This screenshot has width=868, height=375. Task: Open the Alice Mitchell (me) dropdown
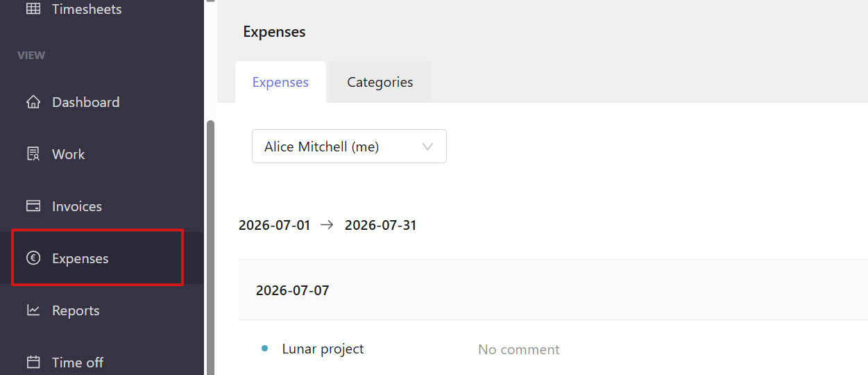pos(349,147)
